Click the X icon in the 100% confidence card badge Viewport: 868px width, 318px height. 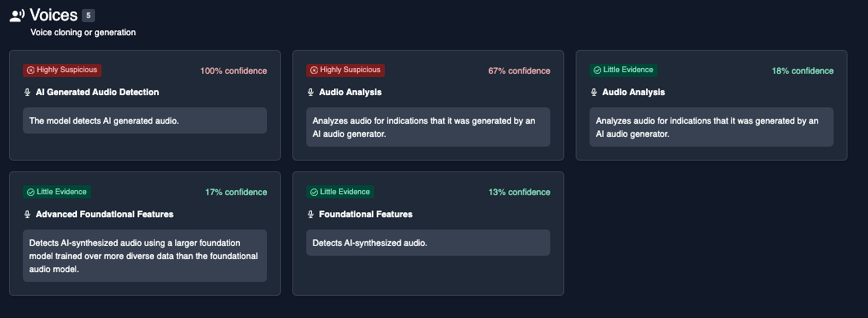(30, 70)
